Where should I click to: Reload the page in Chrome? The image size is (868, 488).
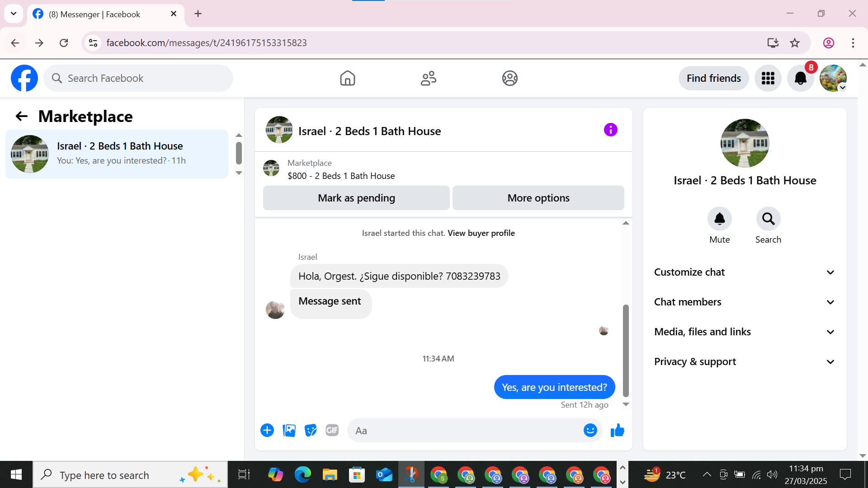click(64, 43)
